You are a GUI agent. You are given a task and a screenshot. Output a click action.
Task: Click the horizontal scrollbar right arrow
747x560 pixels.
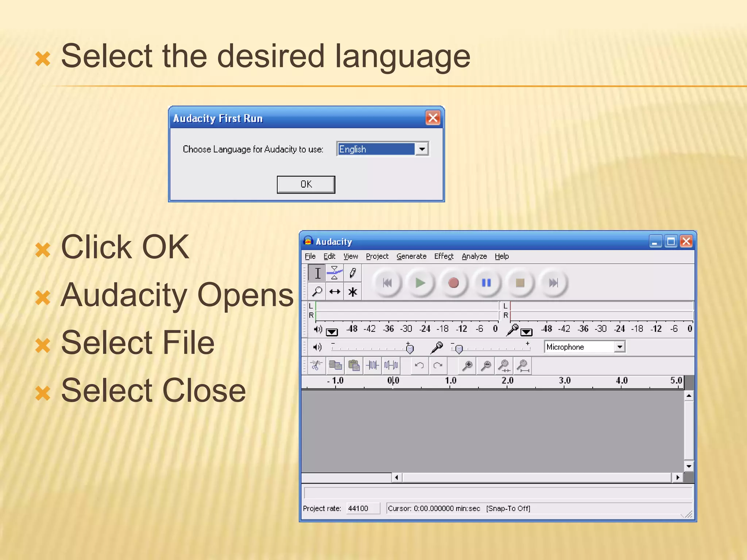(678, 477)
